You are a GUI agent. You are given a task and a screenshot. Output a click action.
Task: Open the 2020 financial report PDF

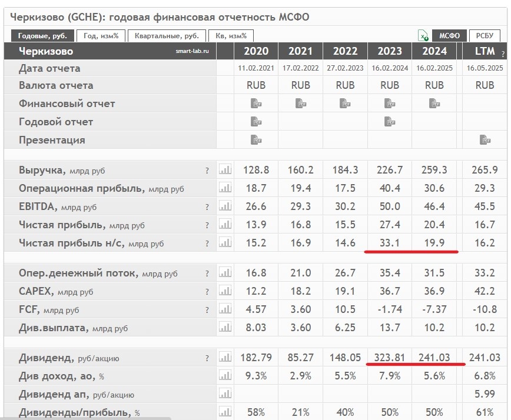[x=256, y=103]
